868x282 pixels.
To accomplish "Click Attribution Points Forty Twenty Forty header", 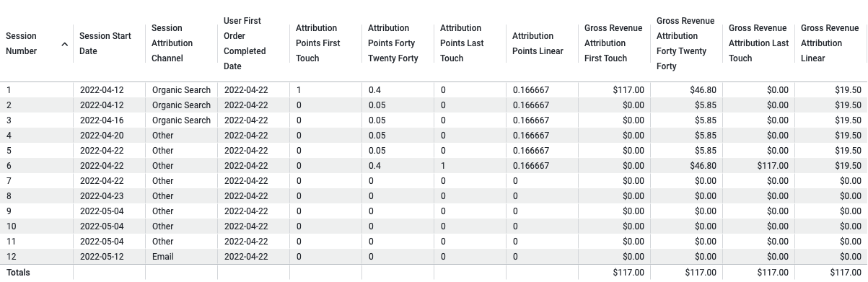I will (393, 43).
